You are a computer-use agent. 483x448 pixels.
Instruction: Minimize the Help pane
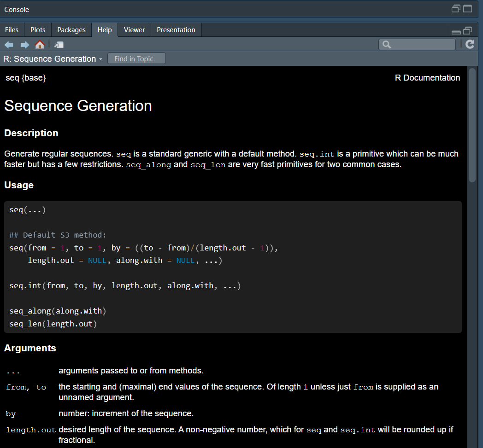[x=456, y=31]
